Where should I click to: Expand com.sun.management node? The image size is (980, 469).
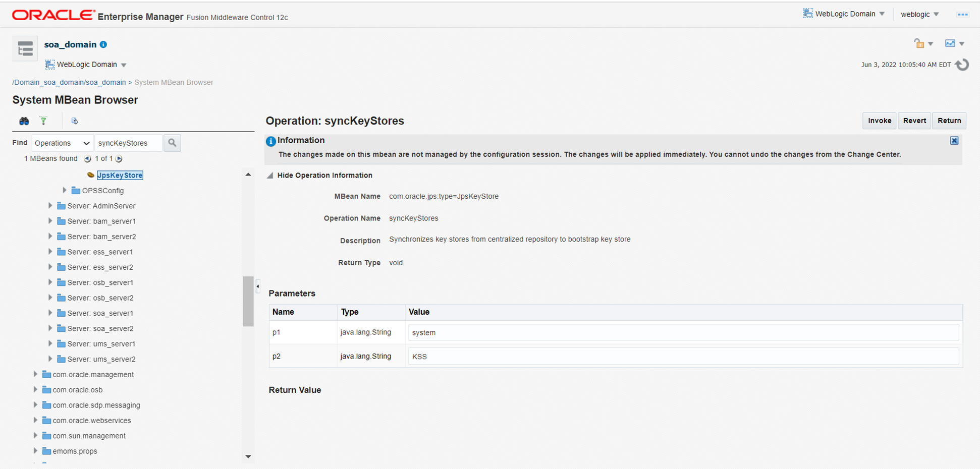[x=35, y=435]
